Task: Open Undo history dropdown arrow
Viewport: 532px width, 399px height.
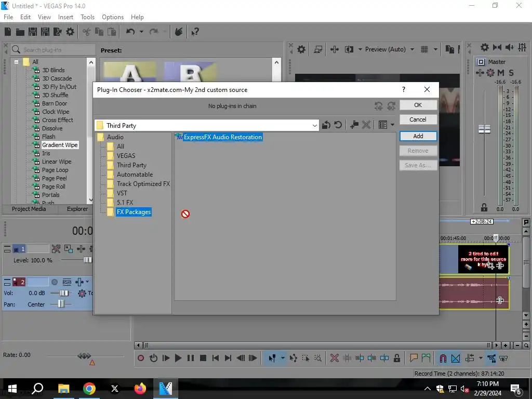Action: coord(141,32)
